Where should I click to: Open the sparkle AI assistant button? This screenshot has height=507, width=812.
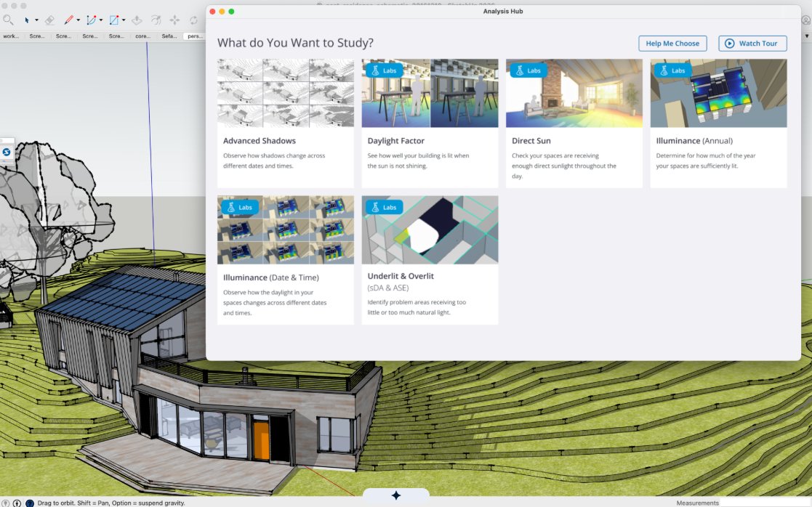[396, 495]
